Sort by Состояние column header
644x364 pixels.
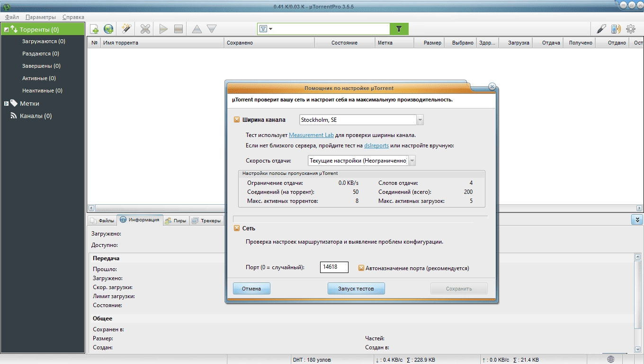tap(344, 43)
